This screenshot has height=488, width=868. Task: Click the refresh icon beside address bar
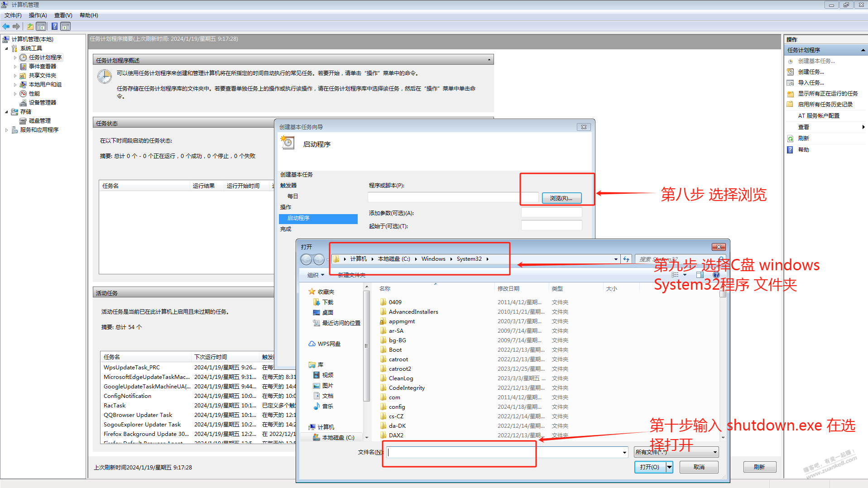pos(626,259)
